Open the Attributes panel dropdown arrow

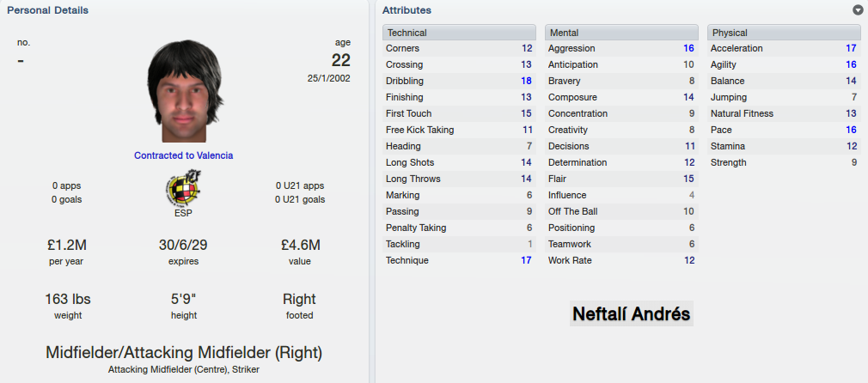pos(858,10)
